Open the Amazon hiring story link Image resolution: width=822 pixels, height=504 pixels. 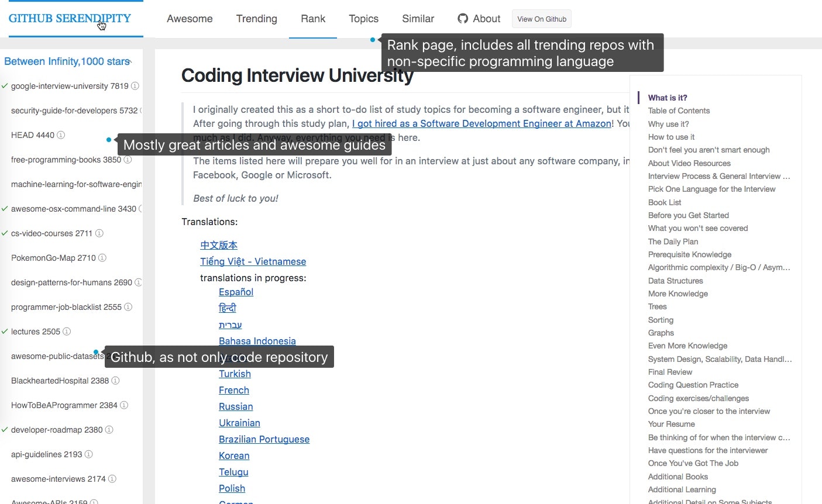[481, 123]
